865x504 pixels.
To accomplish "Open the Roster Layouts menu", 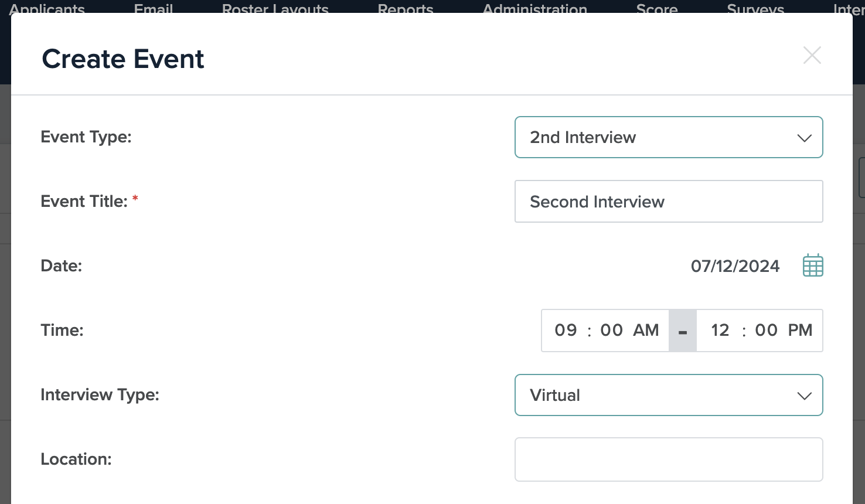I will tap(275, 8).
